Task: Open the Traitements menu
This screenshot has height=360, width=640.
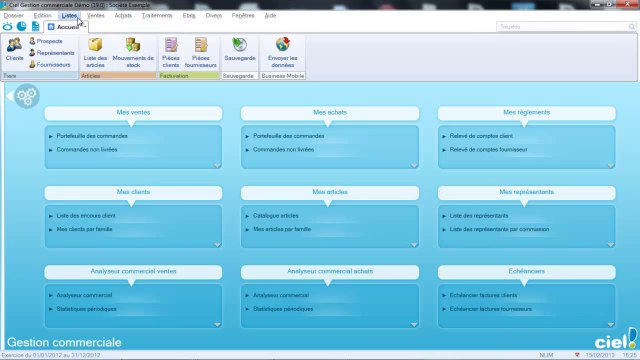Action: tap(157, 16)
